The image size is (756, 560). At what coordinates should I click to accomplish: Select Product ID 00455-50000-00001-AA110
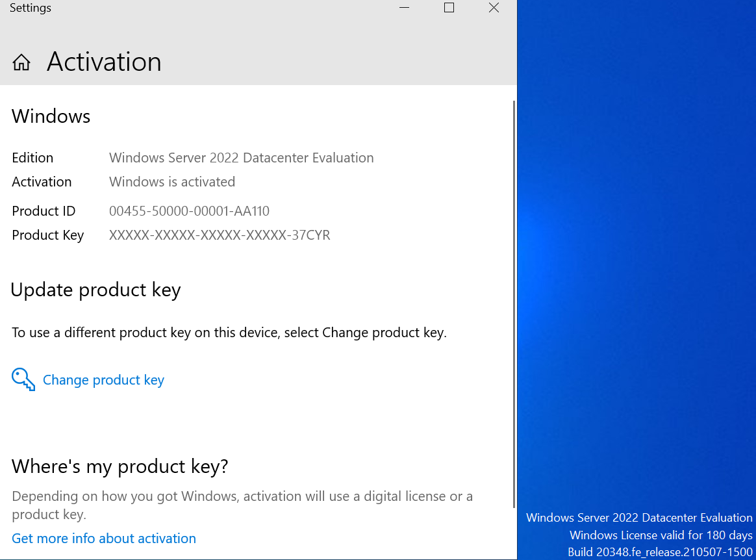pos(189,210)
